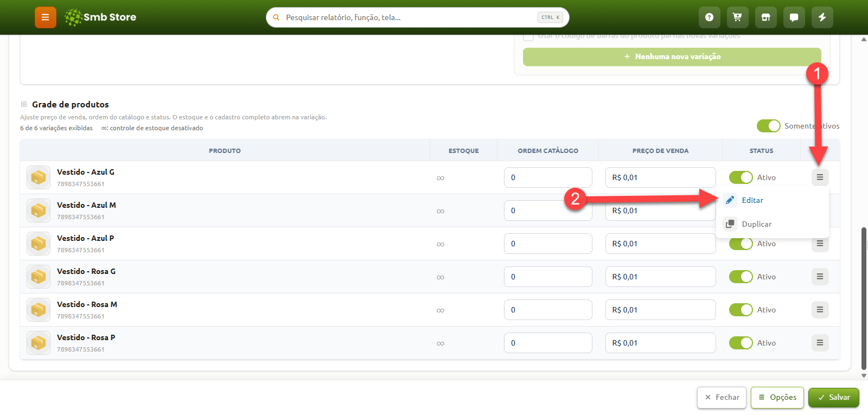868x415 pixels.
Task: Focus the Pesquisar relatório search field
Action: point(417,17)
